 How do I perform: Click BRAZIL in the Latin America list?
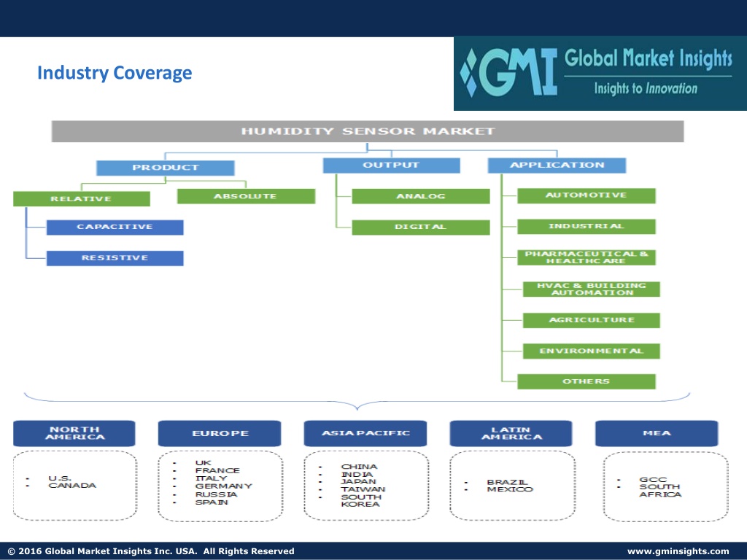click(508, 482)
